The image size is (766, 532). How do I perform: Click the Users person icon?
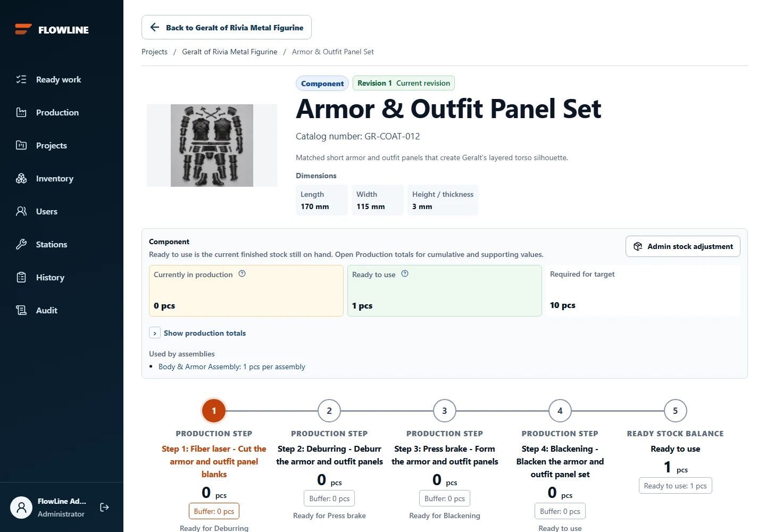point(21,211)
